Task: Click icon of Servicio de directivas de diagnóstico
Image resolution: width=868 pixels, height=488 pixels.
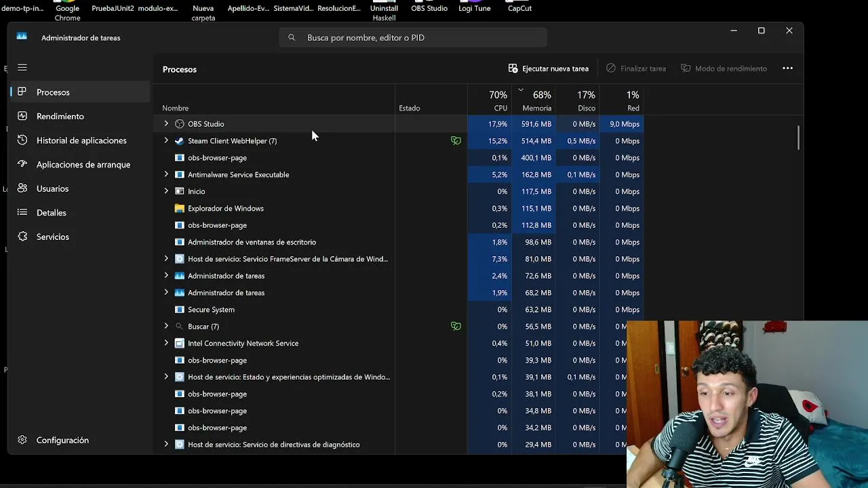Action: [x=179, y=445]
